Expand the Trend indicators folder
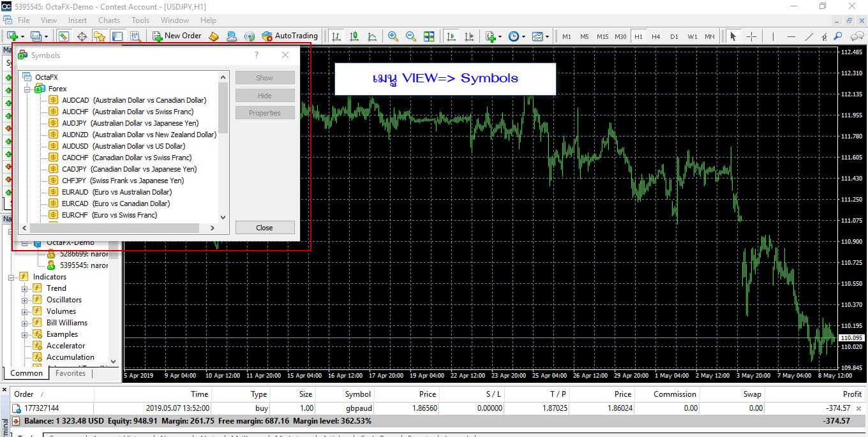The height and width of the screenshot is (437, 868). (25, 288)
